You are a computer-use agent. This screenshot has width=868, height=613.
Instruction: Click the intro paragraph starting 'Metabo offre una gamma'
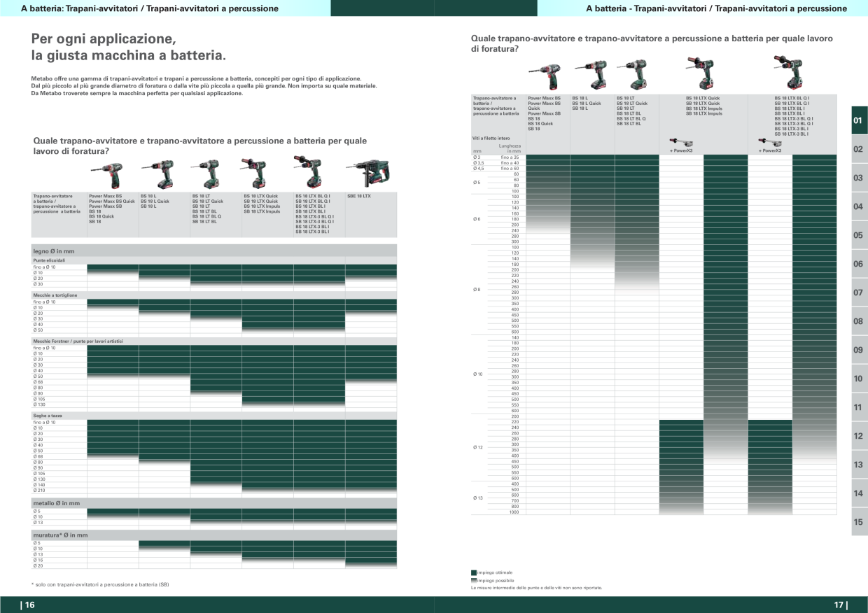204,85
